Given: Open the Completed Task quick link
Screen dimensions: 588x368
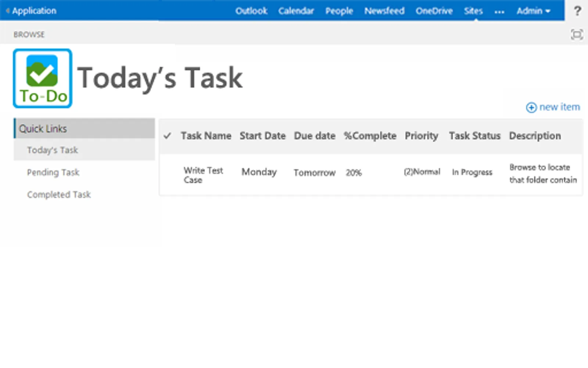Looking at the screenshot, I should click(59, 194).
